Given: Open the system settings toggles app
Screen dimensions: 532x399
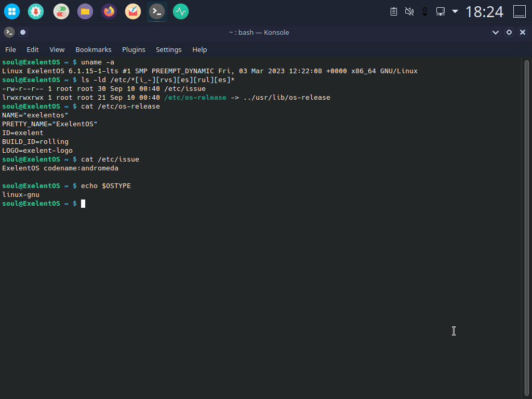Looking at the screenshot, I should click(x=61, y=11).
